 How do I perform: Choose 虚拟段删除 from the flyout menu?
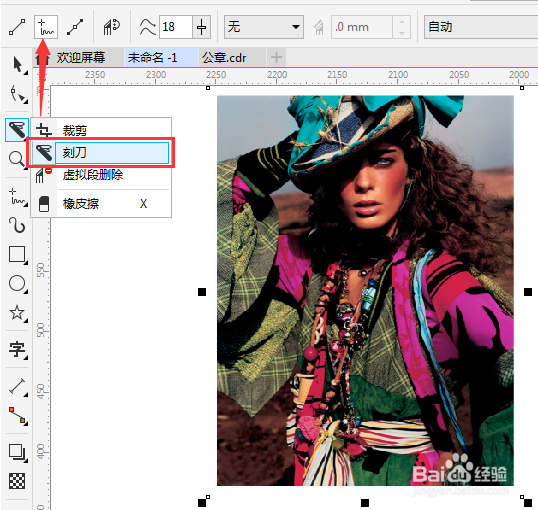pos(101,175)
